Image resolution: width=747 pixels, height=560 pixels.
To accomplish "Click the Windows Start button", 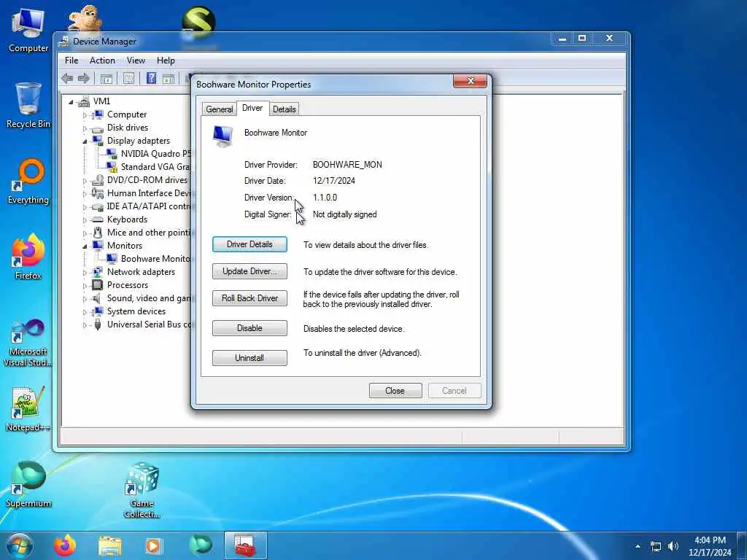I will point(20,545).
